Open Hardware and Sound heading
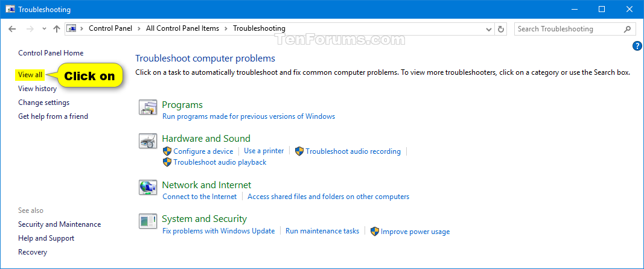This screenshot has height=269, width=644. click(206, 138)
